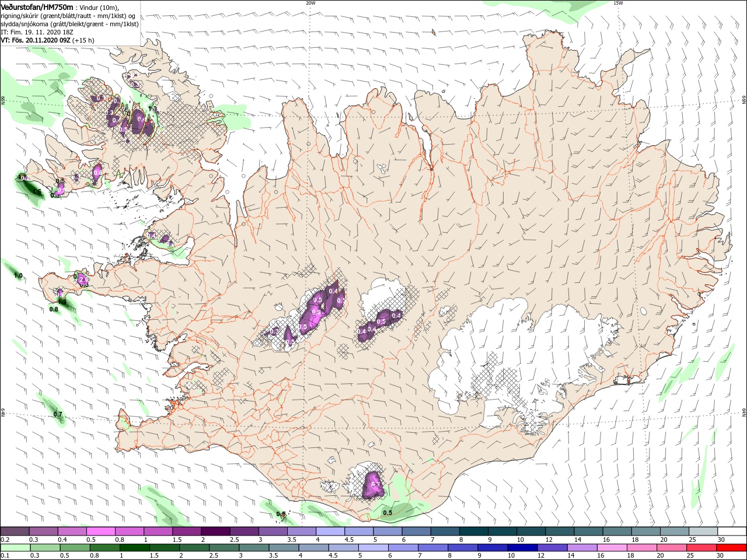The height and width of the screenshot is (560, 747).
Task: Select the bottom-row legend swatch starting at 0.3
Action: click(x=46, y=548)
